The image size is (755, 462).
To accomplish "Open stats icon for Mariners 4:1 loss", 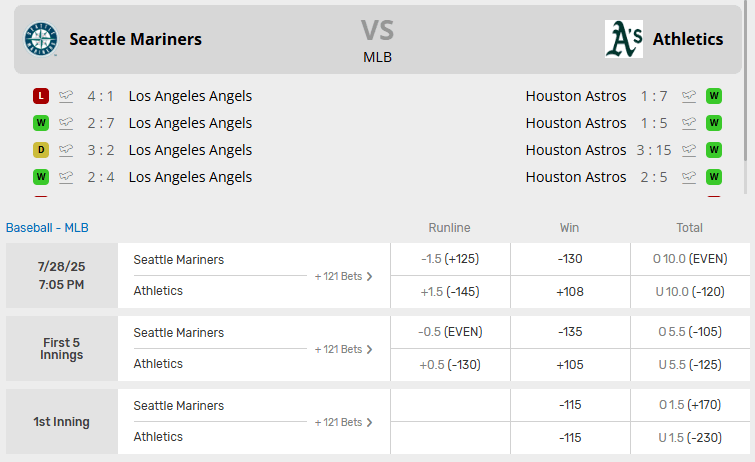I will [x=66, y=97].
